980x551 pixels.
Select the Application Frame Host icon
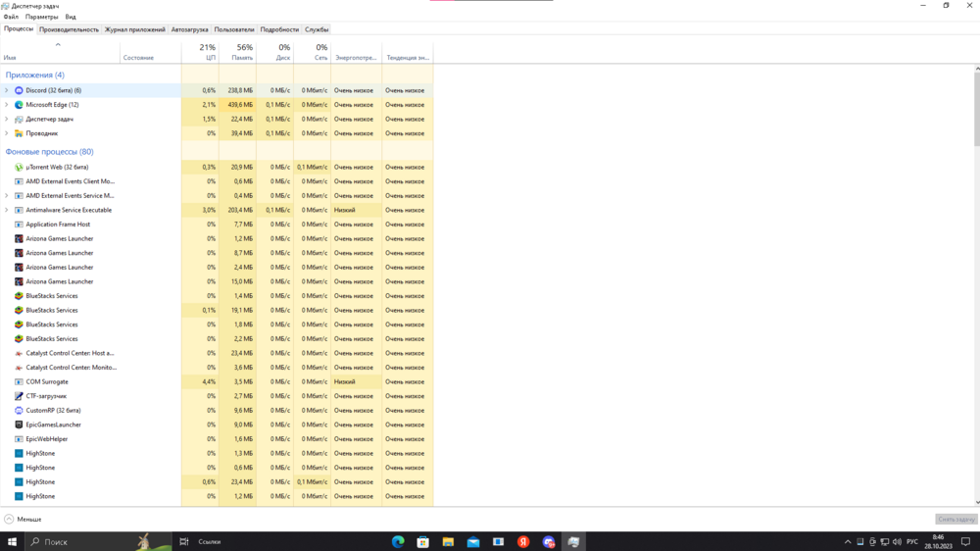point(19,225)
